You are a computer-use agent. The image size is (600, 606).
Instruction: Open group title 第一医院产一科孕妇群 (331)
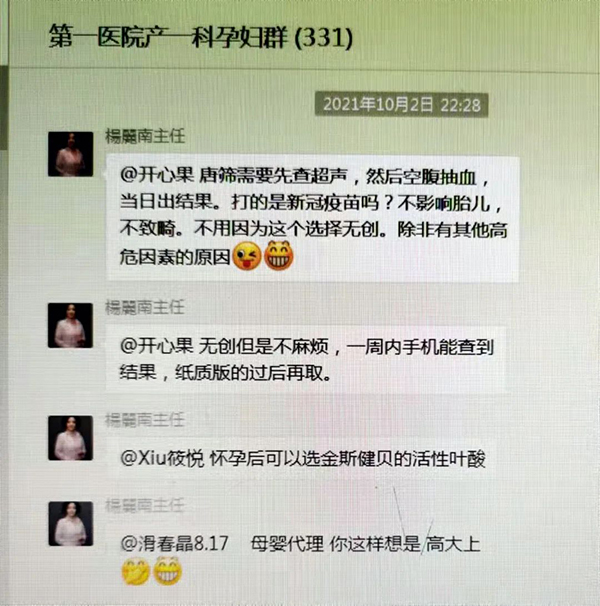[201, 37]
